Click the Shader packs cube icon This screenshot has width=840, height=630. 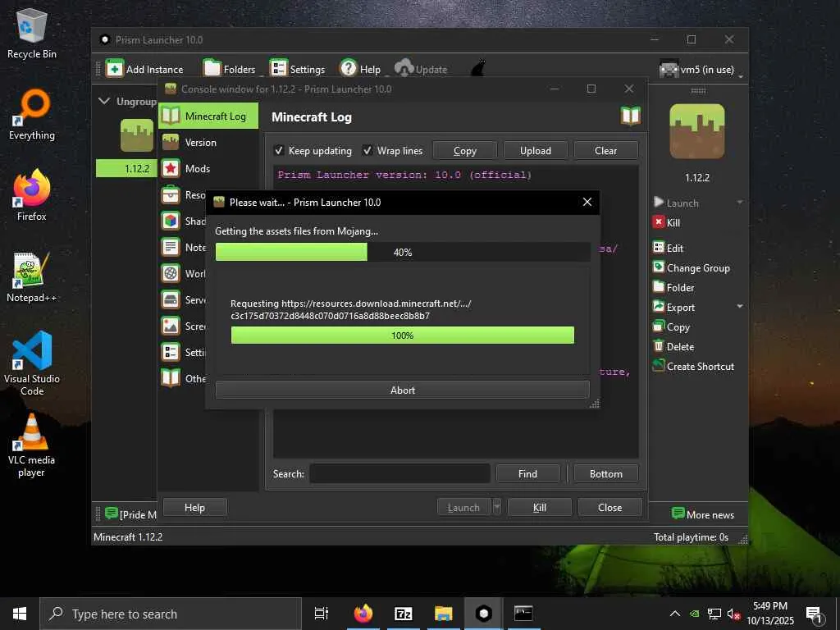point(171,221)
